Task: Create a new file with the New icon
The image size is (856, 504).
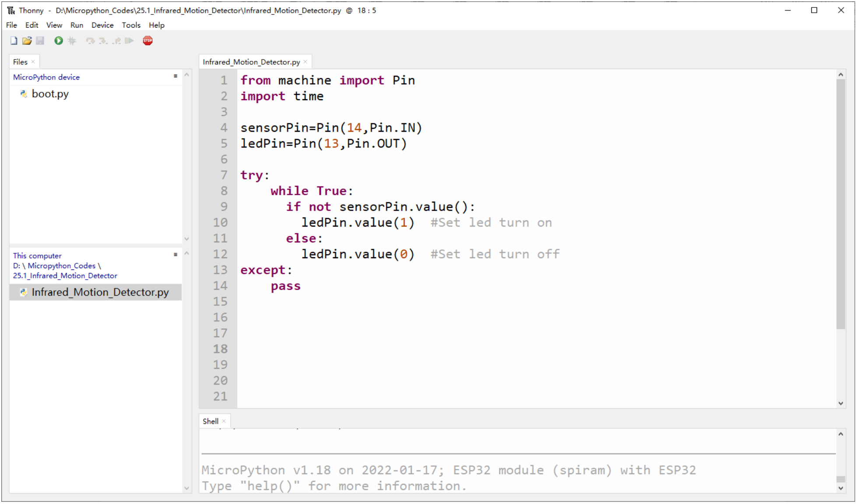Action: (14, 41)
